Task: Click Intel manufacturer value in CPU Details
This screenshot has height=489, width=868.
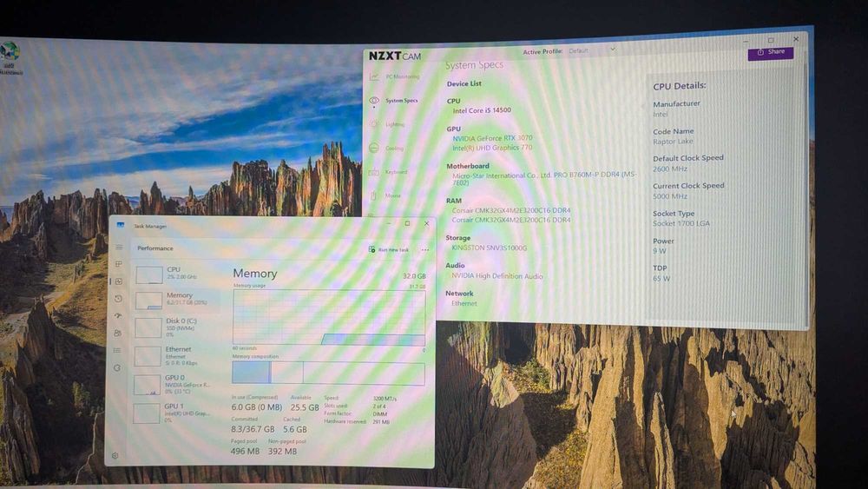Action: pyautogui.click(x=660, y=114)
